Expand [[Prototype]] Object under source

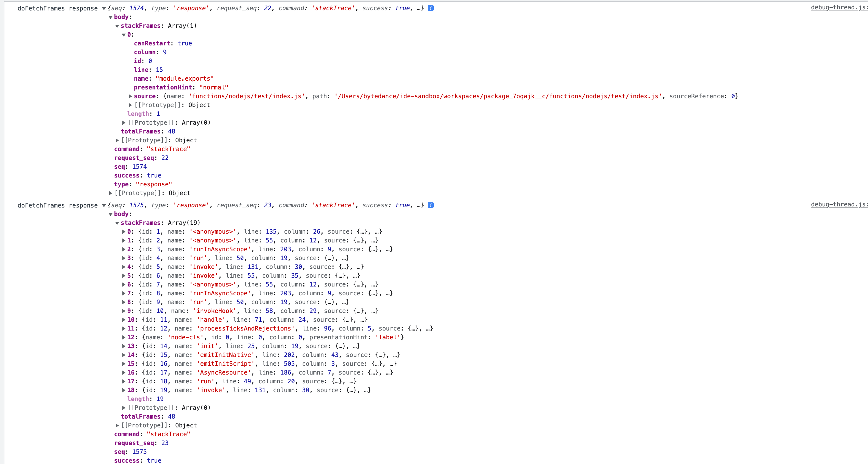(130, 105)
